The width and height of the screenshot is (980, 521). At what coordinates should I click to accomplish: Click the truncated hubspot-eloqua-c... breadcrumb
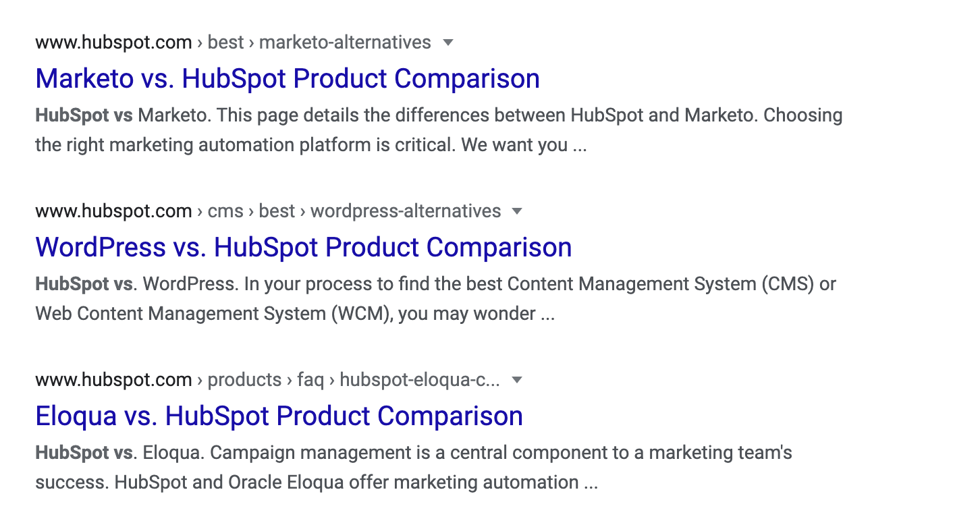[x=420, y=380]
